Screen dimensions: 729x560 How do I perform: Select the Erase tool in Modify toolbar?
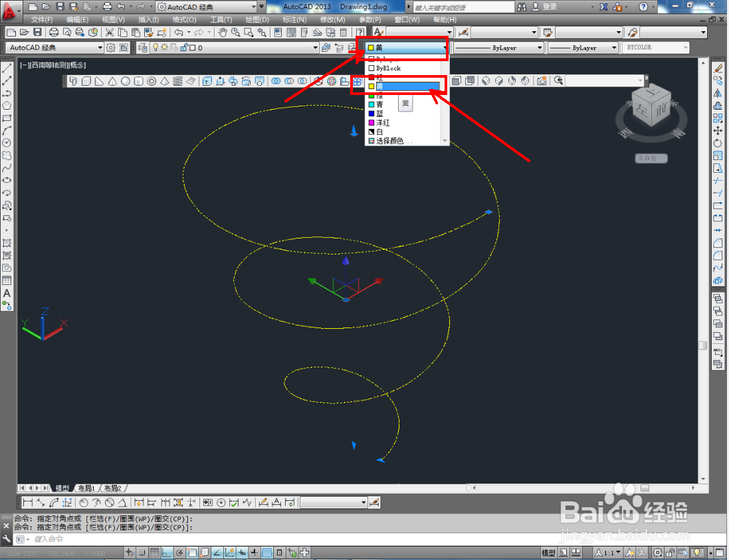click(718, 68)
